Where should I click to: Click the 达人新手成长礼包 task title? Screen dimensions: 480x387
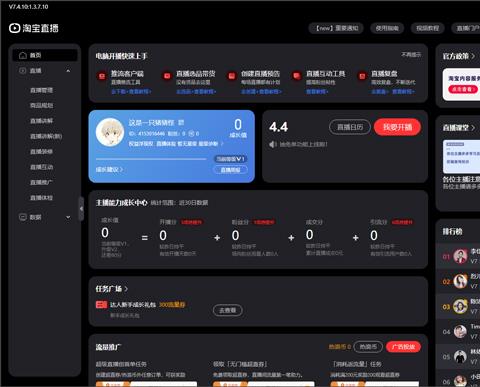coord(133,305)
